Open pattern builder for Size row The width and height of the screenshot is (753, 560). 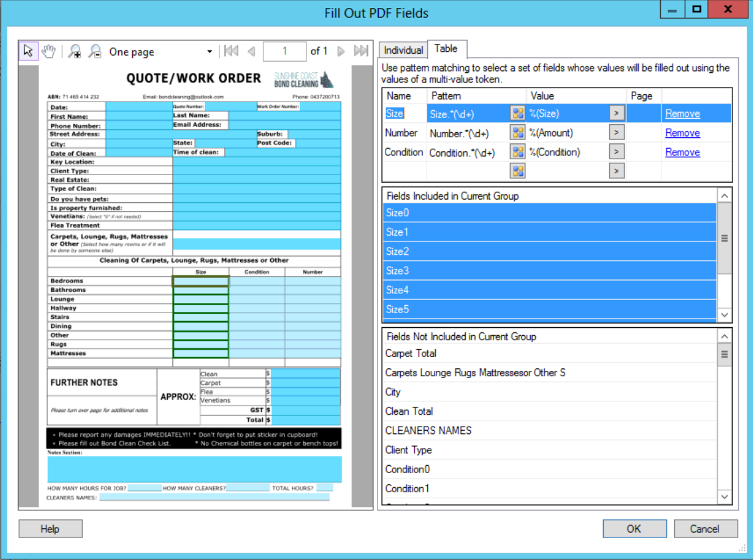(517, 113)
